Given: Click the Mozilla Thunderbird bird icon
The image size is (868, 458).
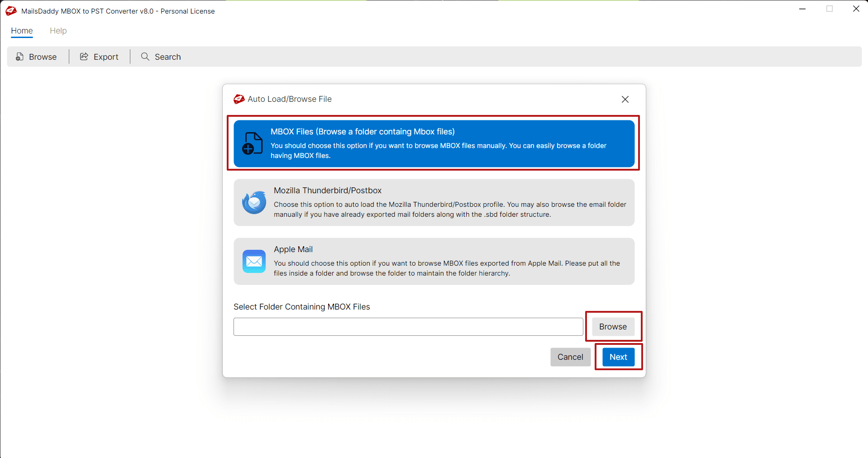Looking at the screenshot, I should pyautogui.click(x=254, y=202).
